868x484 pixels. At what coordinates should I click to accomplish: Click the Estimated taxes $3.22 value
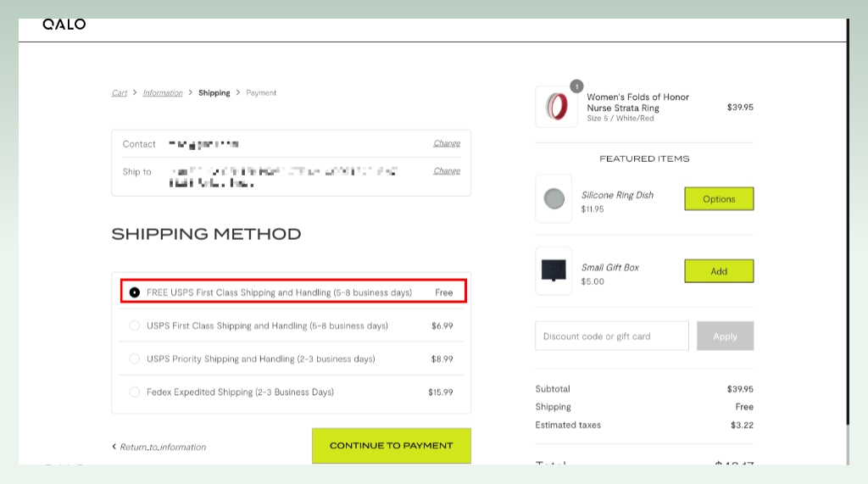(742, 426)
